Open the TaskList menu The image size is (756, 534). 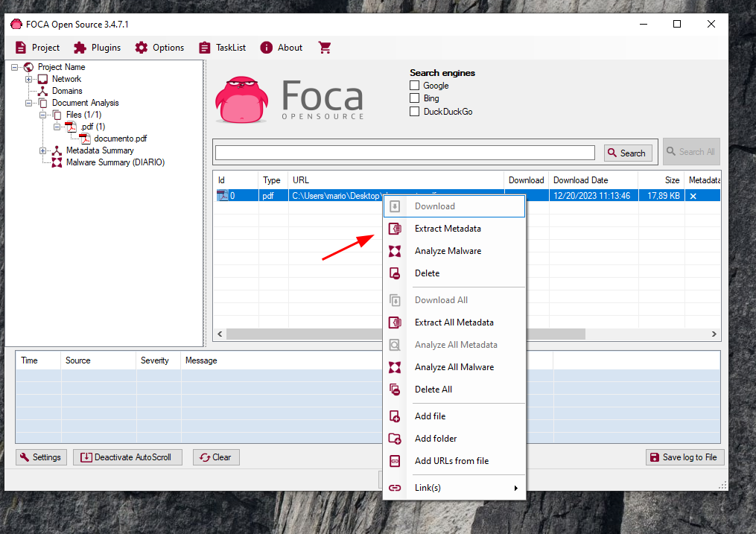pos(222,48)
